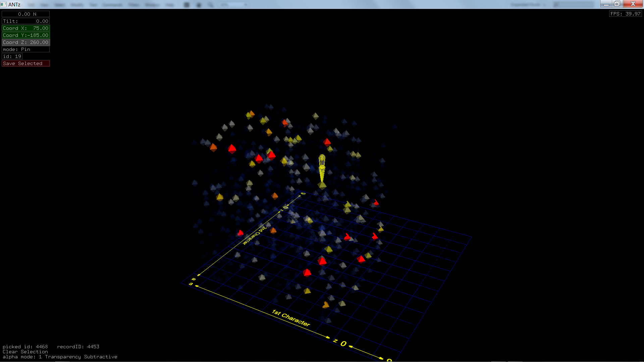Click the 1st Character axis label
This screenshot has height=362, width=644.
point(291,318)
